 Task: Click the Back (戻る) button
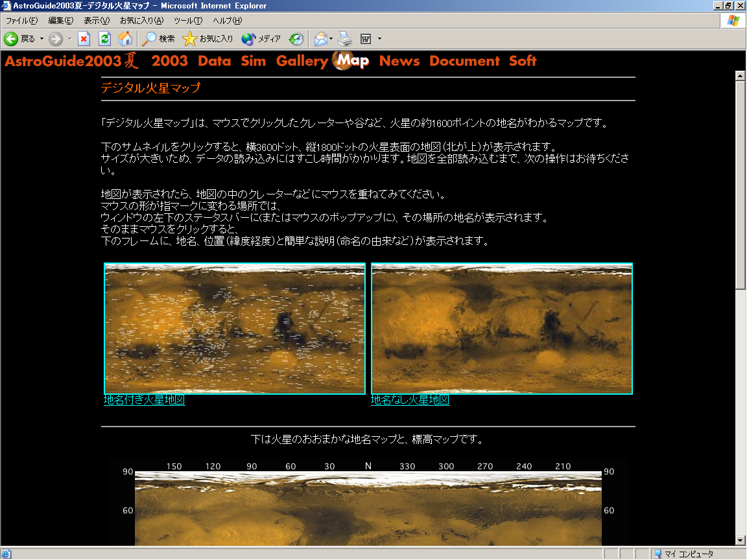(19, 39)
